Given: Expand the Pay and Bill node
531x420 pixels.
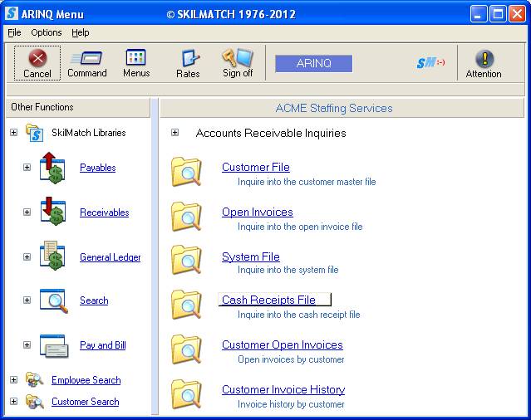Looking at the screenshot, I should 27,344.
